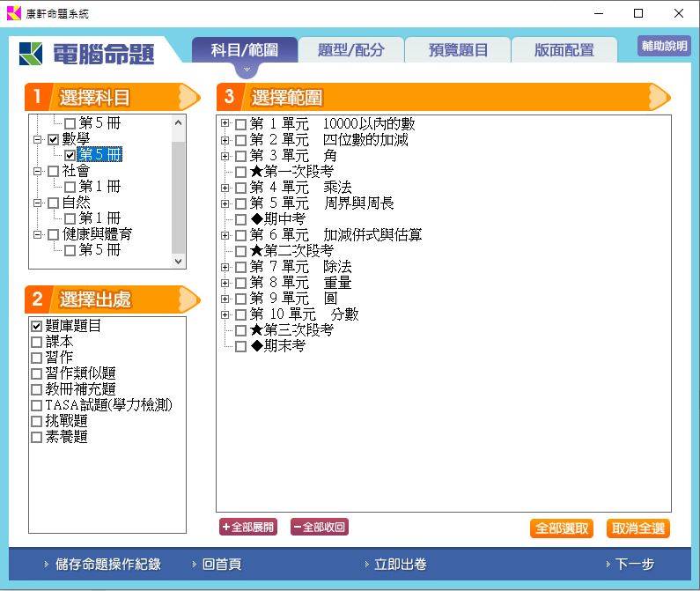Viewport: 700px width, 591px height.
Task: Select the 科目/範圍 tab
Action: [x=245, y=49]
